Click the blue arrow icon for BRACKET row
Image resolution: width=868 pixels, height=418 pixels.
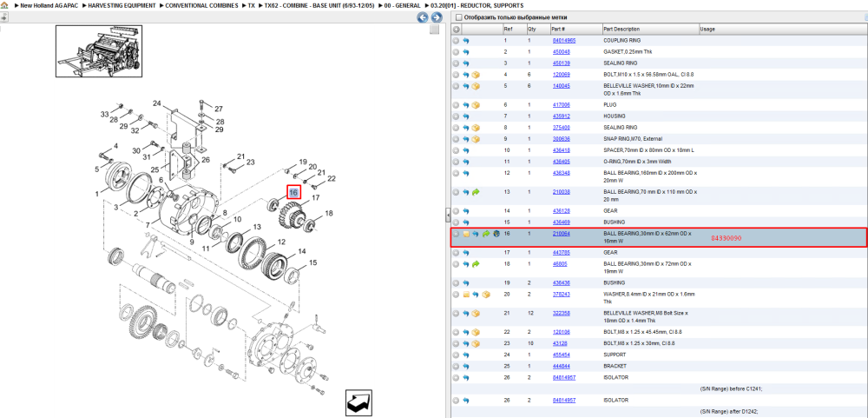pyautogui.click(x=466, y=366)
